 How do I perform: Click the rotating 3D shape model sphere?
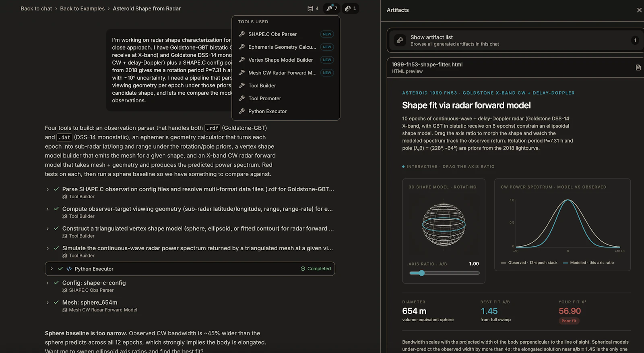(x=444, y=225)
